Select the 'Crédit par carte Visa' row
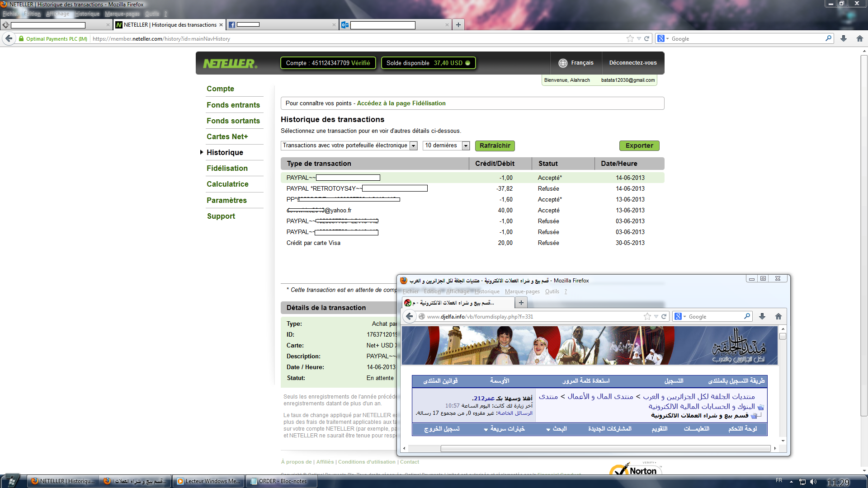The width and height of the screenshot is (868, 488). 472,243
